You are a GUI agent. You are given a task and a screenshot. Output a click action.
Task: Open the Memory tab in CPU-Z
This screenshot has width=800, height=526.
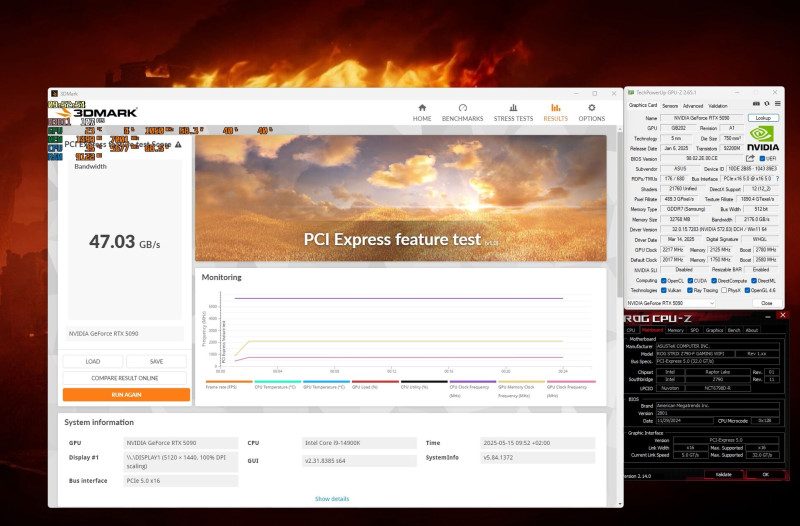tap(676, 330)
